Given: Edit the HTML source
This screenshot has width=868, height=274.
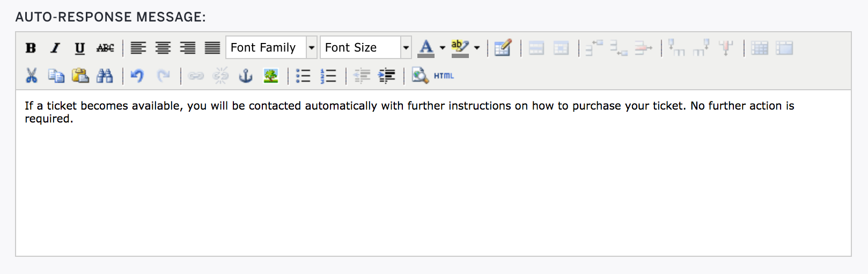Looking at the screenshot, I should click(444, 76).
